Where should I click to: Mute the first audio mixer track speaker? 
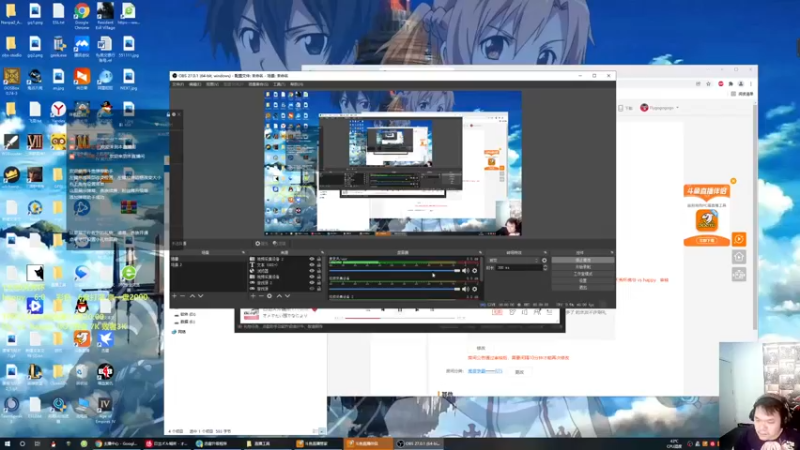tap(465, 271)
